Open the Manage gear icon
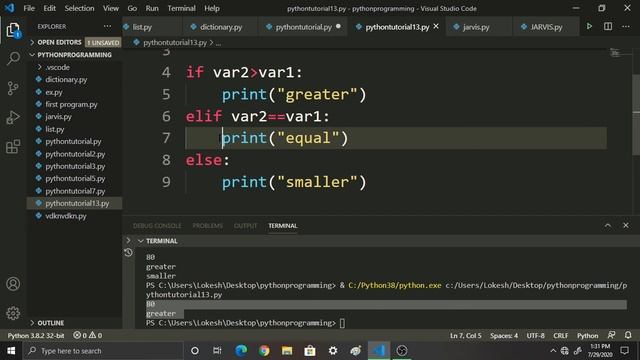The height and width of the screenshot is (360, 640). (x=13, y=313)
